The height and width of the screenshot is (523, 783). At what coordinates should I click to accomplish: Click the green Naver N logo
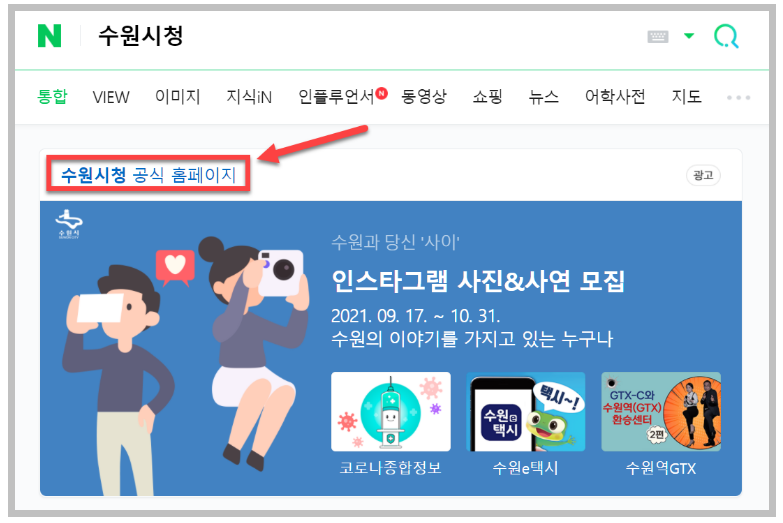click(x=49, y=36)
